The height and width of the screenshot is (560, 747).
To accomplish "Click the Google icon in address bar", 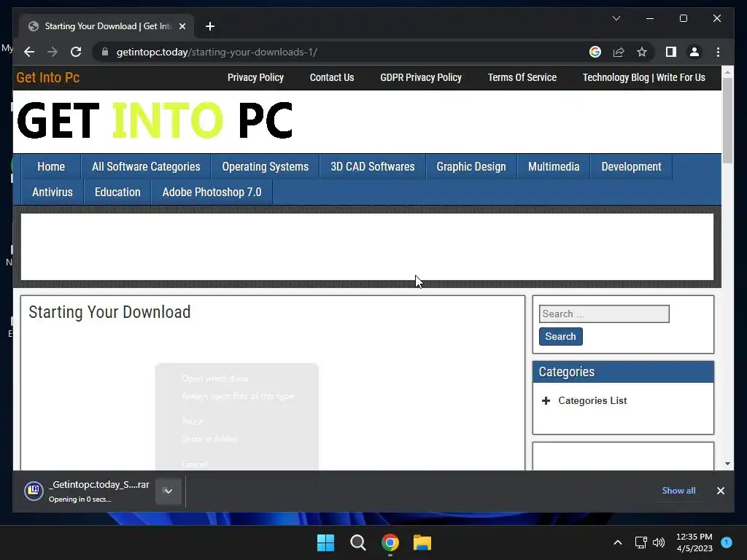I will tap(595, 52).
